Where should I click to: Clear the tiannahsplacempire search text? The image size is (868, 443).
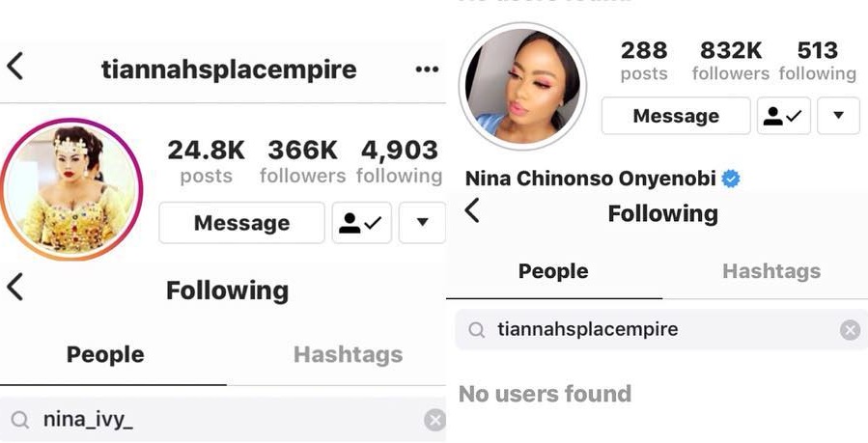tap(850, 330)
